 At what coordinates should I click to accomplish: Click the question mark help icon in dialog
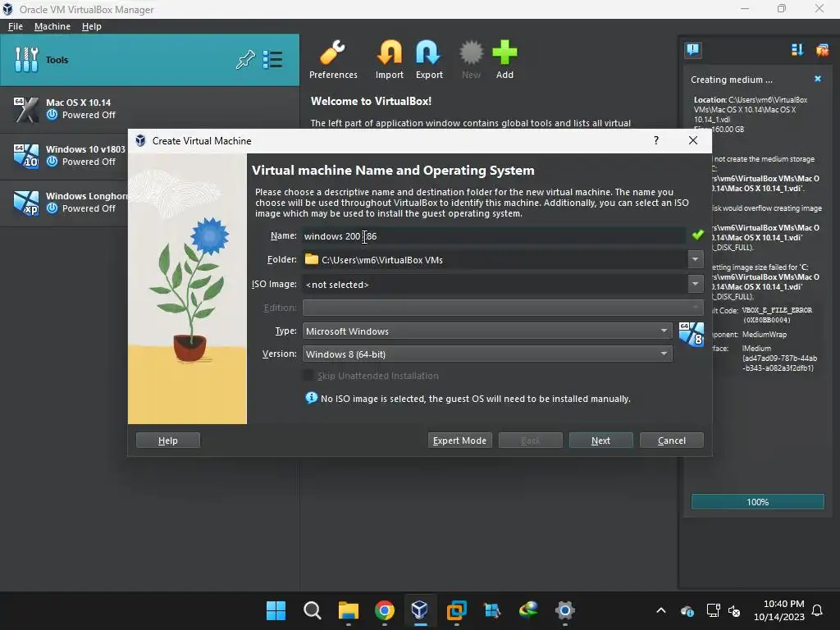point(656,140)
